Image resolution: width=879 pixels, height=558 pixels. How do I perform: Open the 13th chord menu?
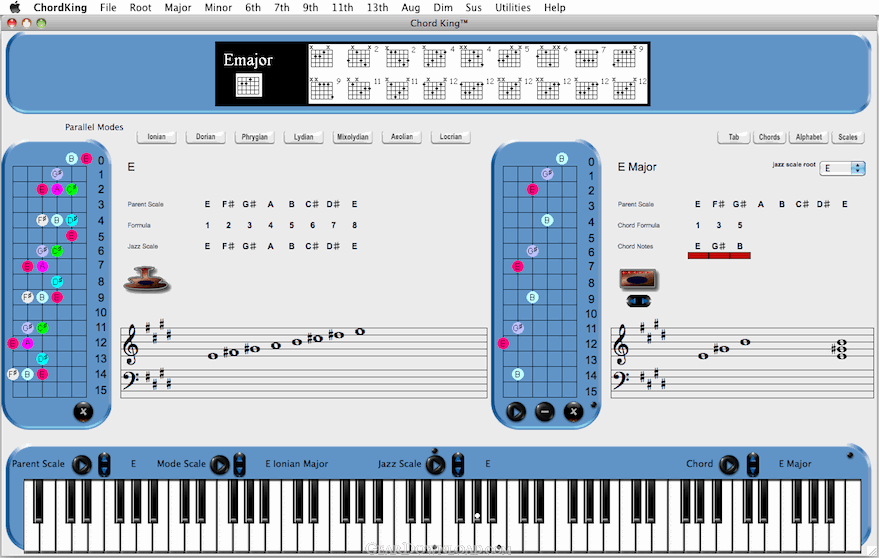coord(377,7)
